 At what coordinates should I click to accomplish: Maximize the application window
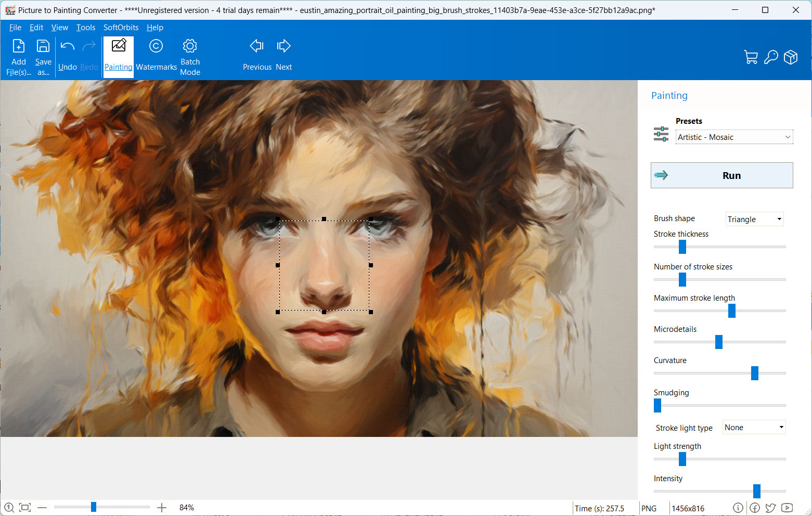[x=765, y=10]
